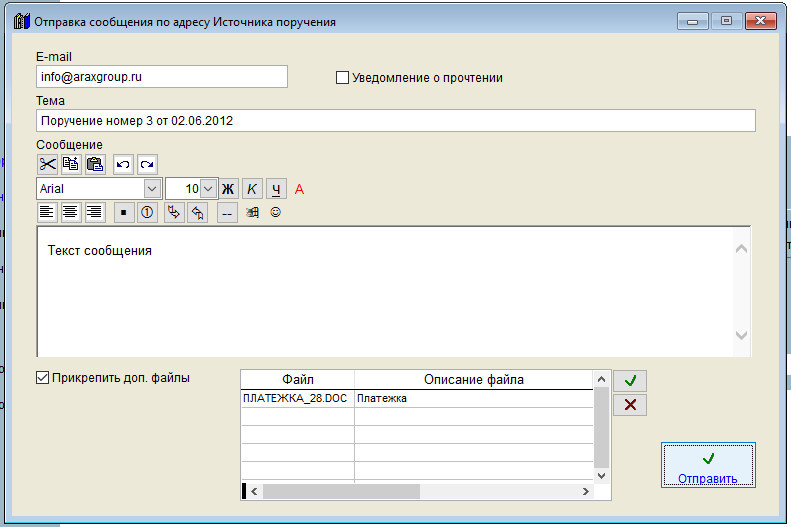
Task: Apply numbered list formatting
Action: [x=147, y=212]
